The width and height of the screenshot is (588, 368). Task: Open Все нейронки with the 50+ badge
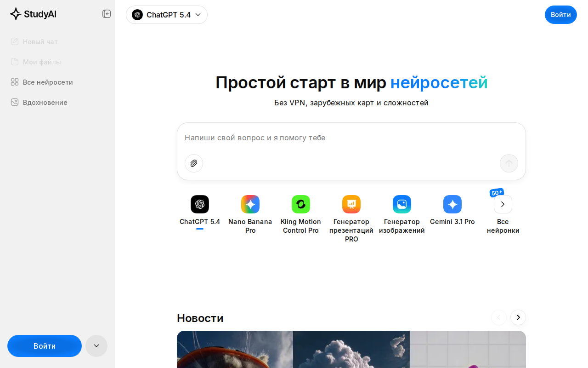503,204
